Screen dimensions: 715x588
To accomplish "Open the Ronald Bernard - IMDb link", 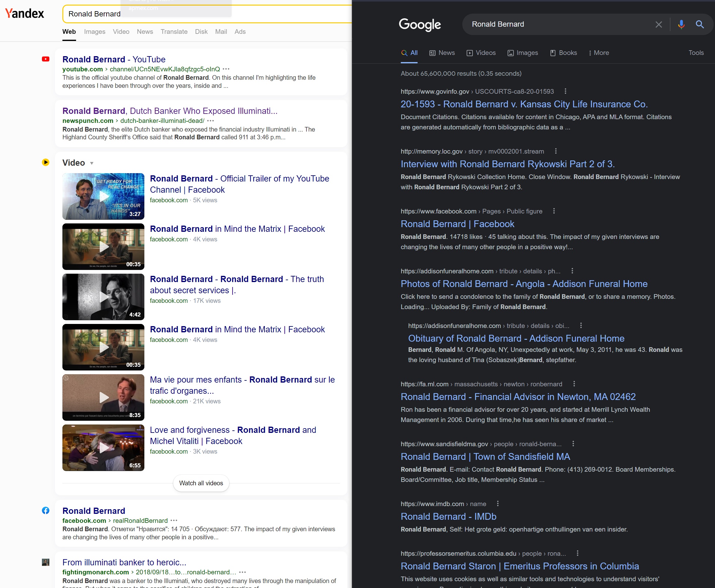I will pos(448,517).
